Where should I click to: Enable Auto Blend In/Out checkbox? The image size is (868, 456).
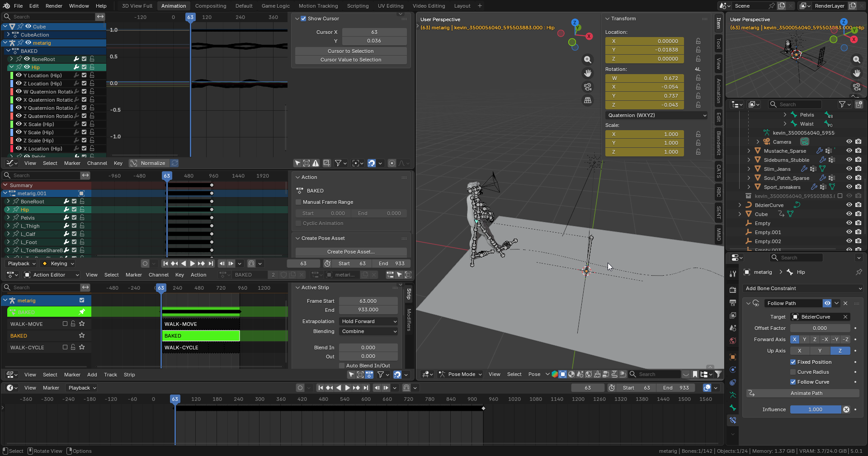pyautogui.click(x=342, y=366)
